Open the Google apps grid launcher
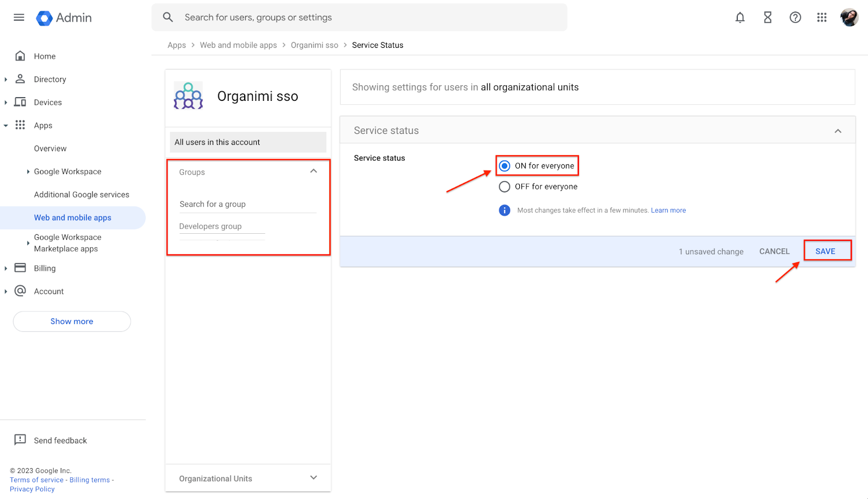The image size is (868, 499). click(x=821, y=17)
